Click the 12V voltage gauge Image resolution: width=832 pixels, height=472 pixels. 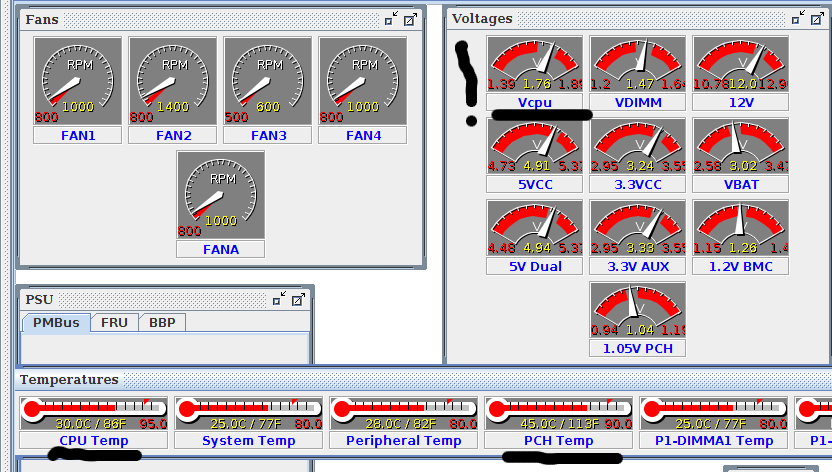click(x=740, y=64)
